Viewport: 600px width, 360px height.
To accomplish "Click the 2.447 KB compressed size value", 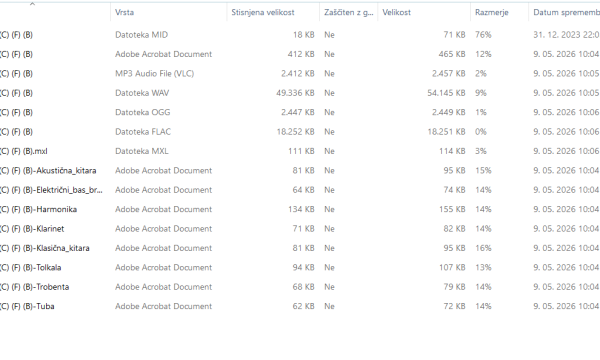I will click(298, 112).
